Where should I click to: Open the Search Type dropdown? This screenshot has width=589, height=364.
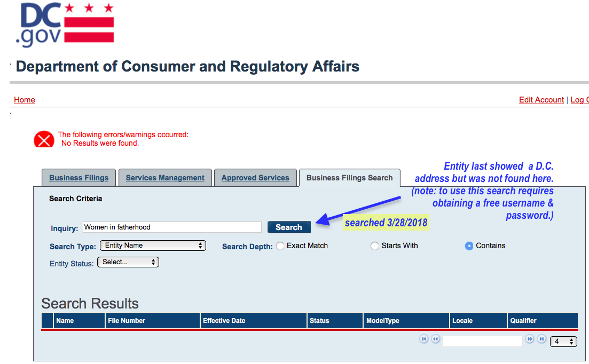(153, 246)
